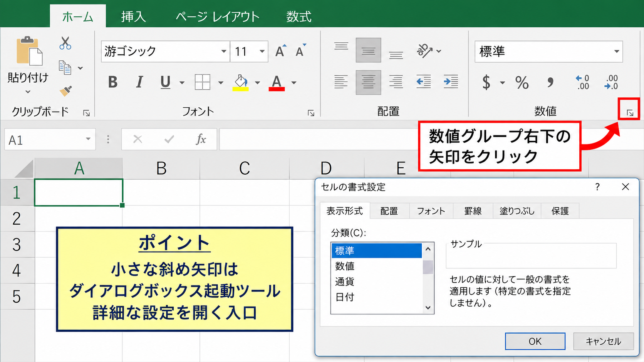The width and height of the screenshot is (644, 362).
Task: Apply the red font color A
Action: [x=277, y=82]
